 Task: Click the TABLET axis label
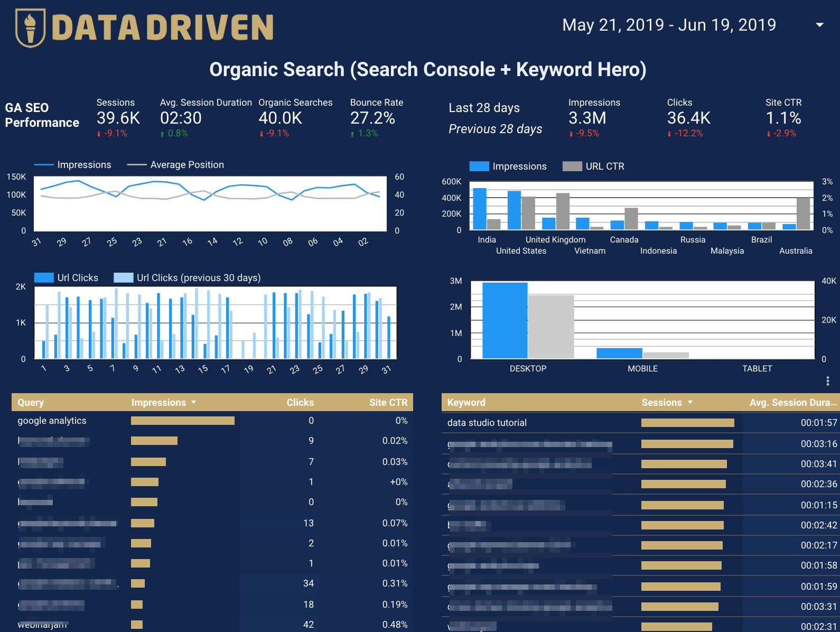click(x=757, y=369)
